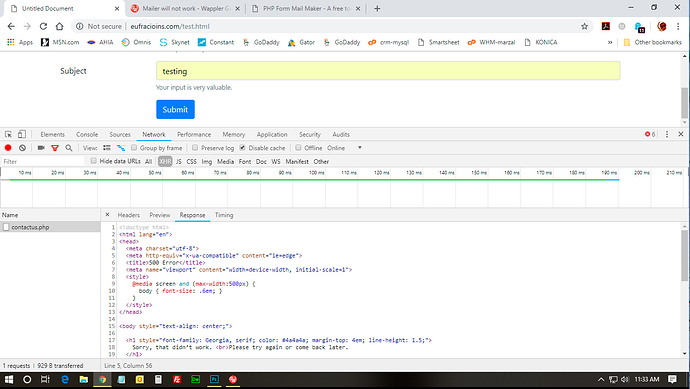The height and width of the screenshot is (389, 690).
Task: Toggle the red filter funnel icon
Action: click(x=55, y=148)
